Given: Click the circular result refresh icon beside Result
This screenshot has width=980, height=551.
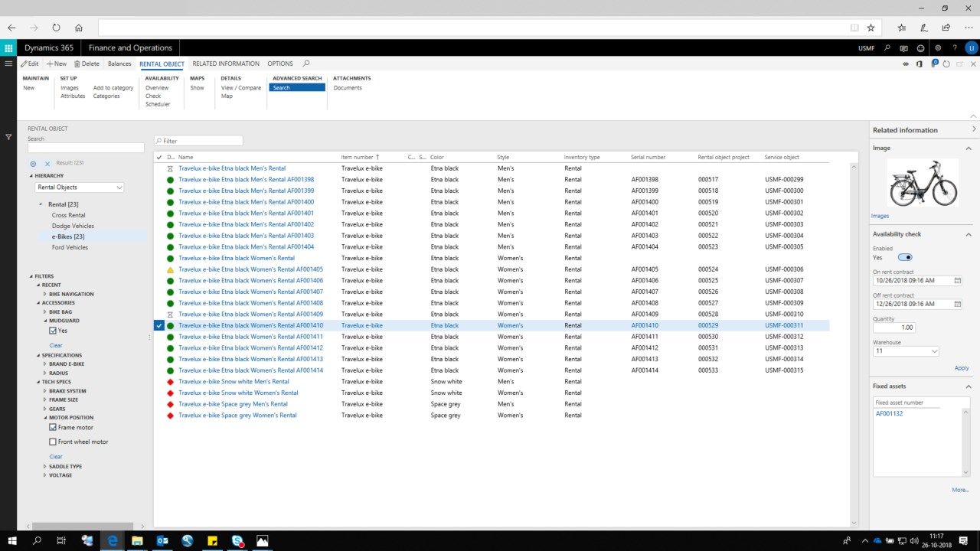Looking at the screenshot, I should click(x=33, y=164).
